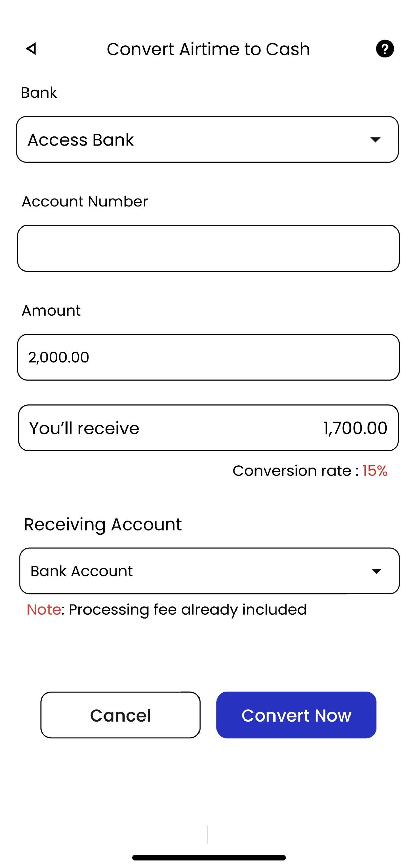The width and height of the screenshot is (416, 868).
Task: Cancel the airtime conversion
Action: [120, 715]
